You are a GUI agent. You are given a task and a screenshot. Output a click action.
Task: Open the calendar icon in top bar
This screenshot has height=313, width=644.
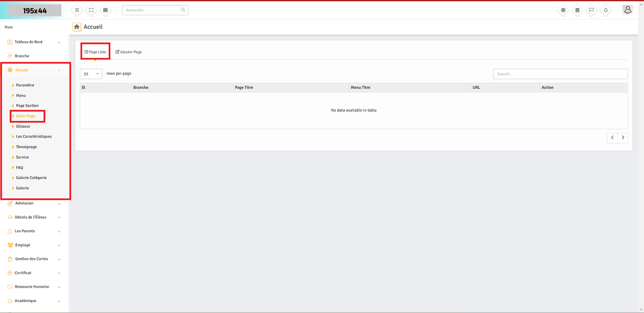point(577,10)
